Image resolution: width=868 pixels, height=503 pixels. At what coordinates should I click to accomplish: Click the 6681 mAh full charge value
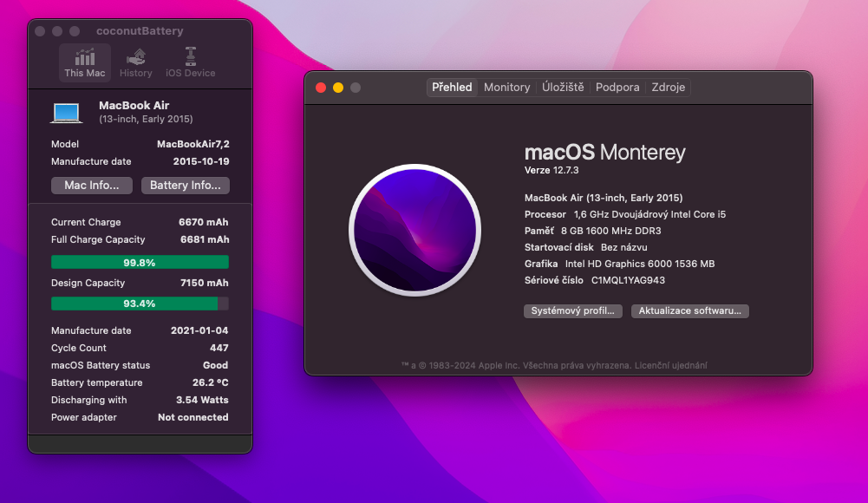205,239
